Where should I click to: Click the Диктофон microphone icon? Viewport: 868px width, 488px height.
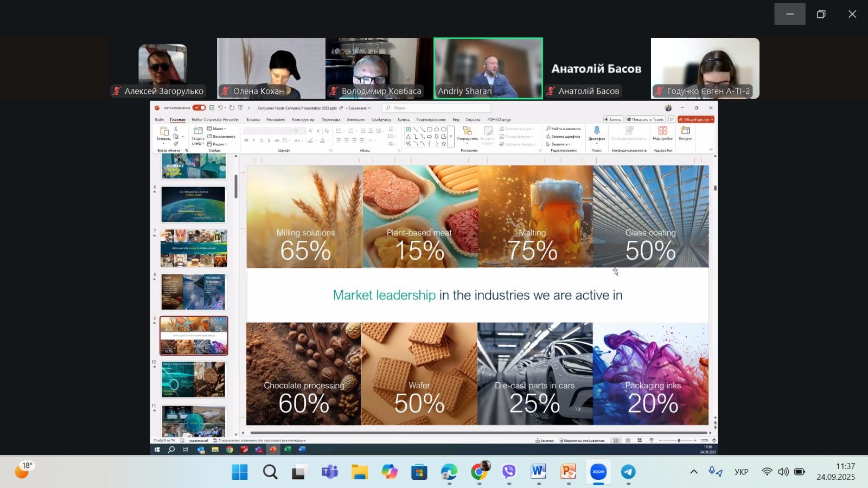coord(597,131)
